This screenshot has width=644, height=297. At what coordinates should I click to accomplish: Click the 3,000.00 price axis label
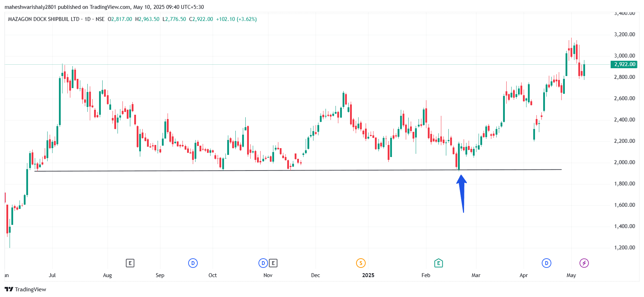(624, 56)
